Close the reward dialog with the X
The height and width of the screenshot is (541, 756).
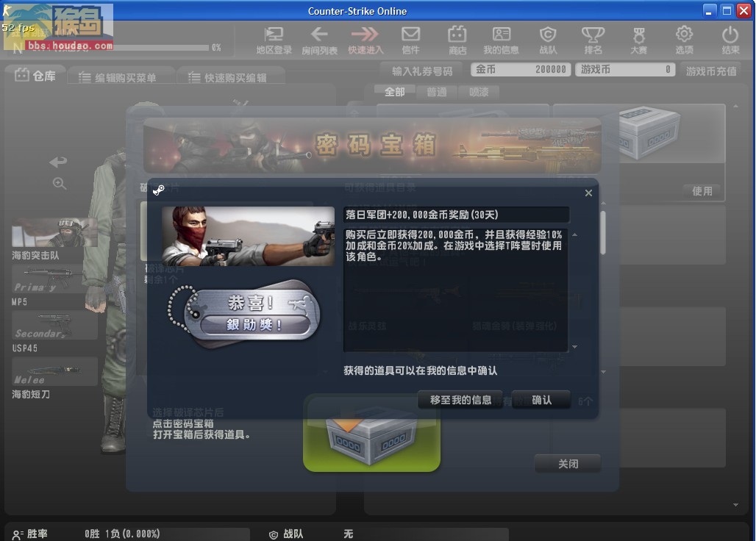click(588, 193)
